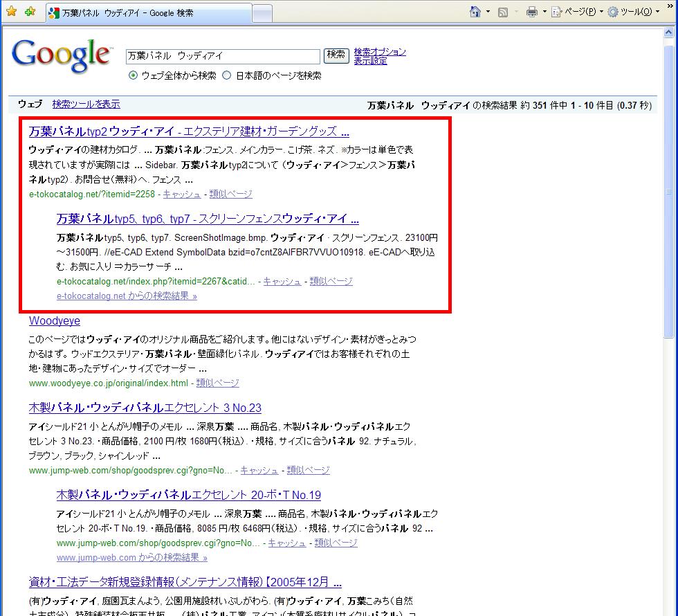Click the Google logo

pos(61,55)
